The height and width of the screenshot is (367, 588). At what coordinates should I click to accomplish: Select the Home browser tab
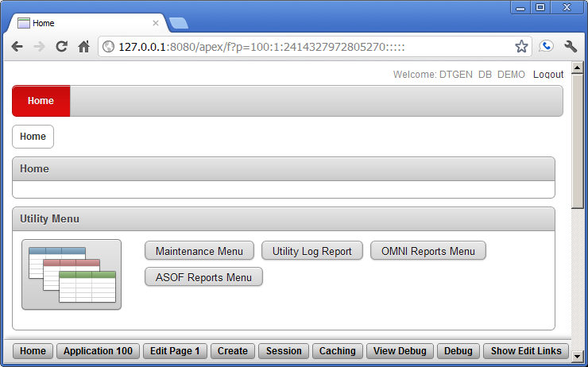point(87,23)
